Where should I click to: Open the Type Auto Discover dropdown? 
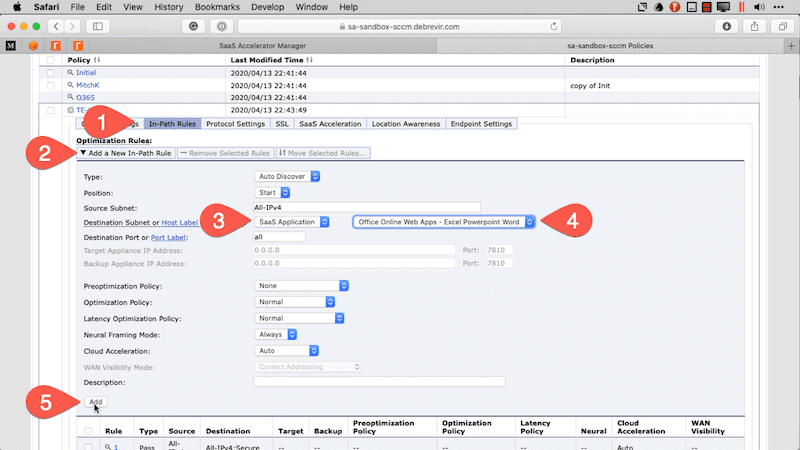pyautogui.click(x=287, y=177)
